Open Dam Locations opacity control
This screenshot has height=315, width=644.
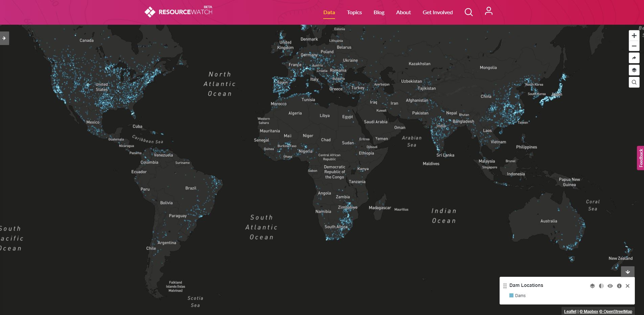(601, 286)
